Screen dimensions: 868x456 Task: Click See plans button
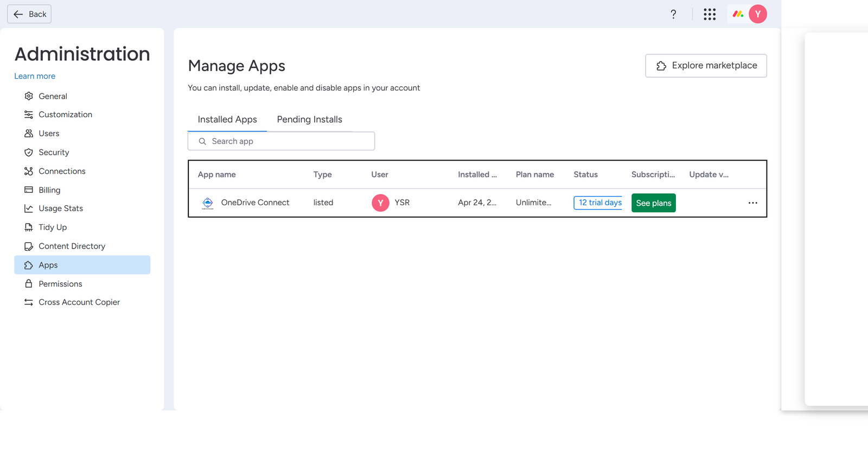coord(654,203)
